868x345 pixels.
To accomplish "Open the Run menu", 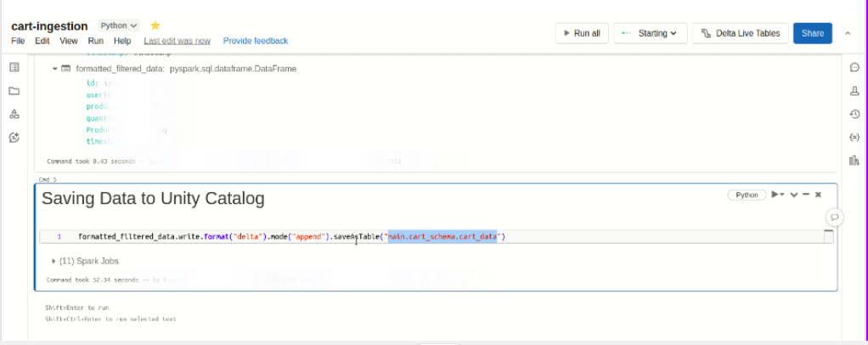I will tap(96, 41).
